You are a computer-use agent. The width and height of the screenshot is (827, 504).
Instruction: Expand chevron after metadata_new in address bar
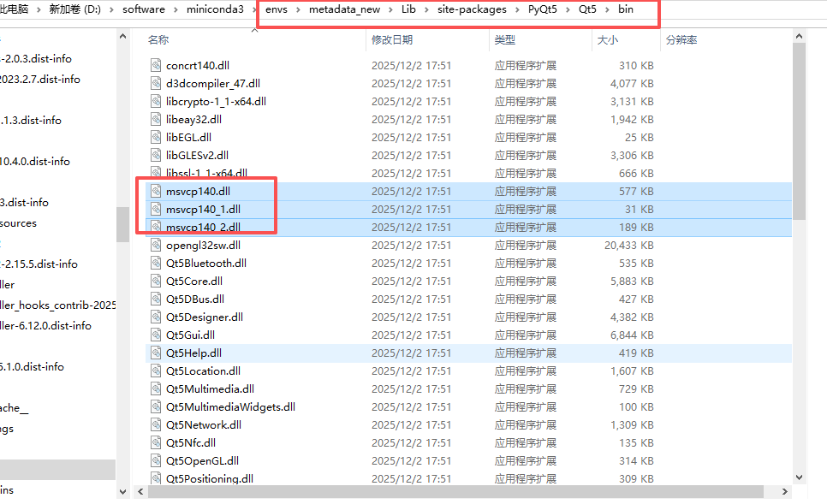(391, 10)
